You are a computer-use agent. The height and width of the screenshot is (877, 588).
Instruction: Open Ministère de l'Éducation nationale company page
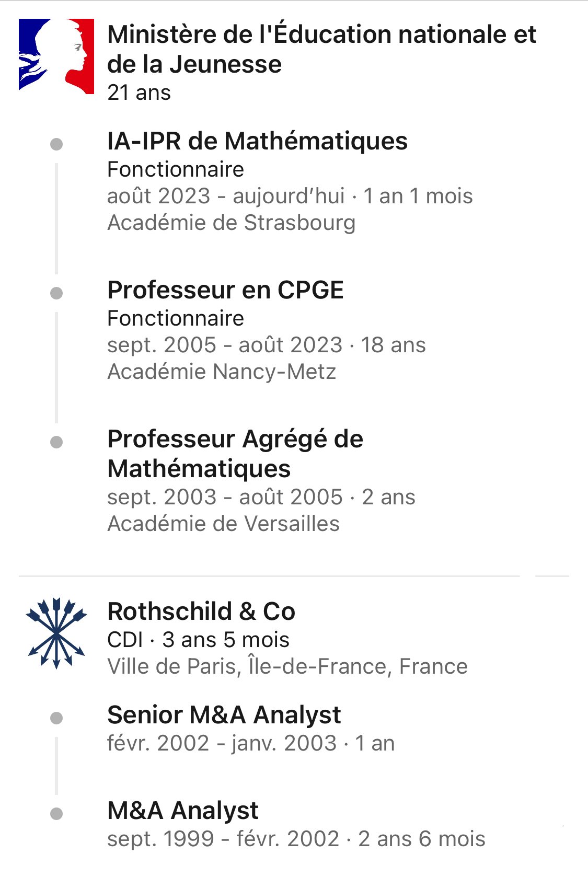click(x=321, y=49)
